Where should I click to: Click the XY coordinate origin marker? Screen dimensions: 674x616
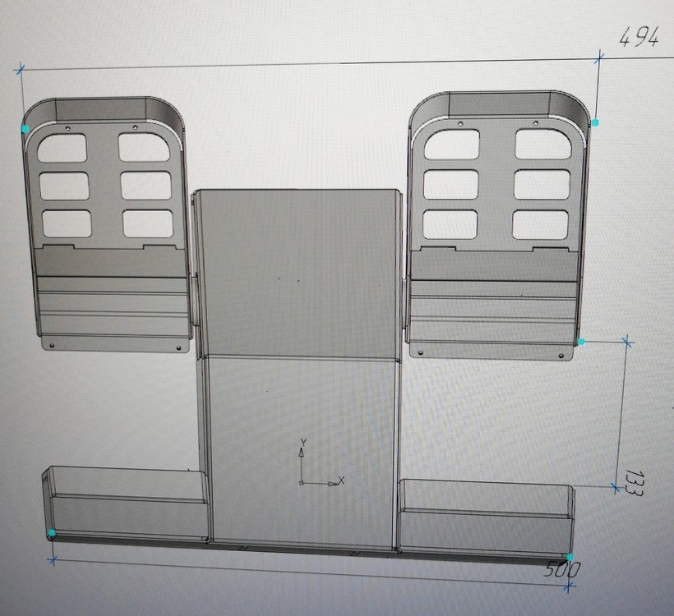click(302, 483)
